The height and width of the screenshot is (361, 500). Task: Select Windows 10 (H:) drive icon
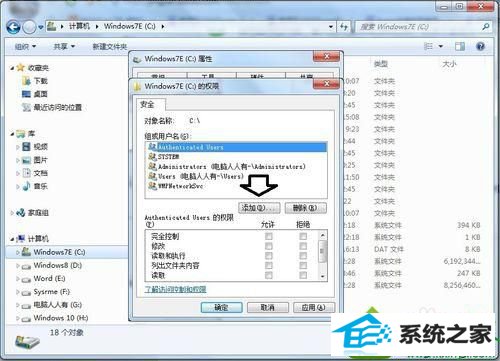26,319
